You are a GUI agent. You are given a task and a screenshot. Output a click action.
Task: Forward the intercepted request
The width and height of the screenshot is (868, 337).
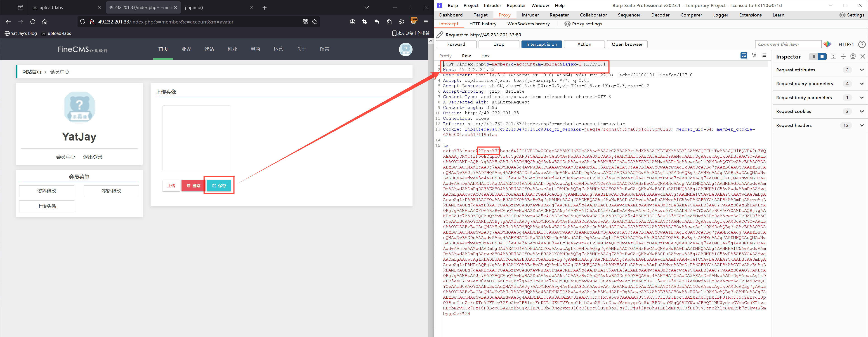point(456,44)
